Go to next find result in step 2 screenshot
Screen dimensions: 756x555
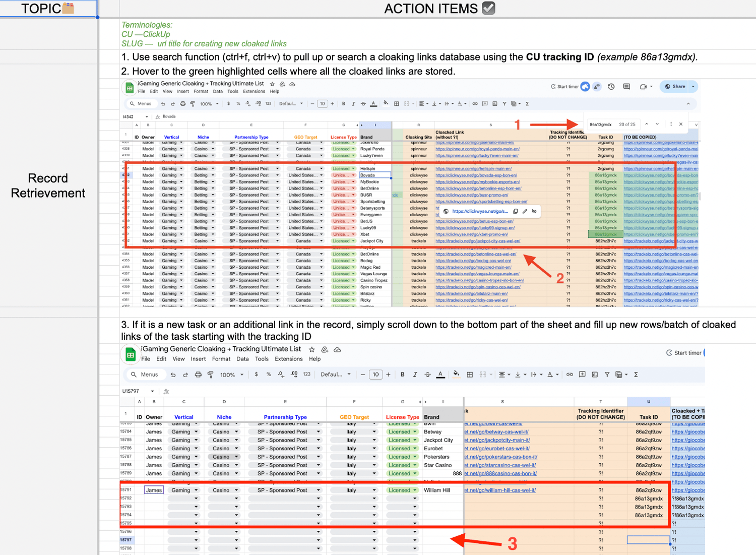pyautogui.click(x=657, y=124)
